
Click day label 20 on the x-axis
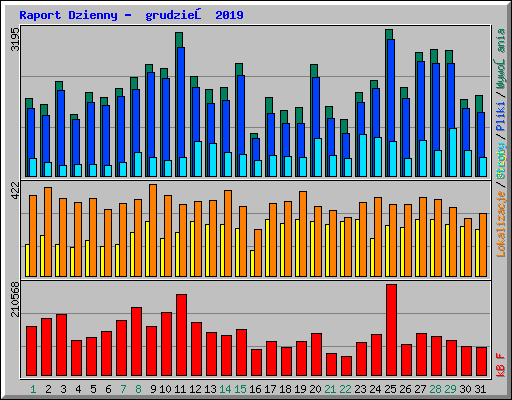click(x=315, y=389)
